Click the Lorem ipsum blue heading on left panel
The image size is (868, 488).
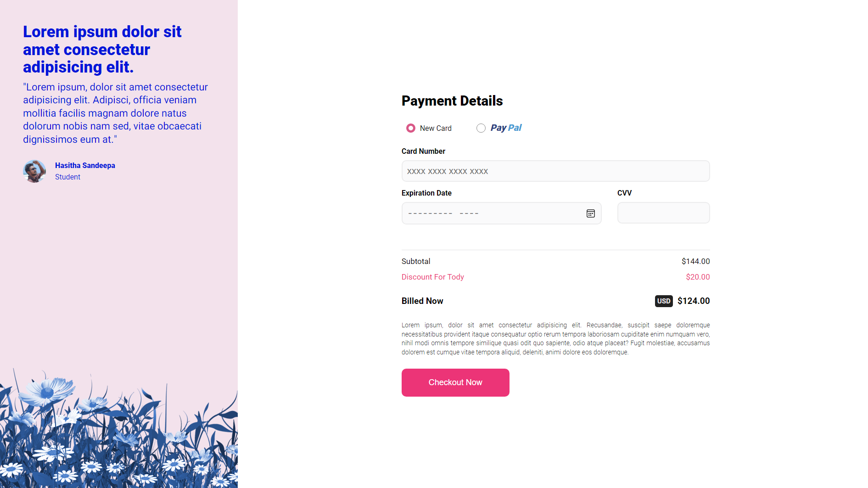[x=102, y=49]
